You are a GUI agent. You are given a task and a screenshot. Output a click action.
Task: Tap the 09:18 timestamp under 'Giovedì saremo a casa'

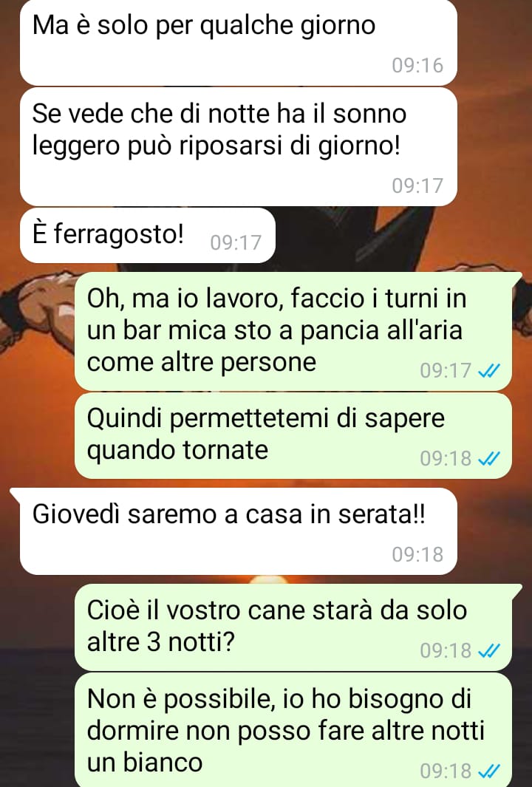[x=417, y=555]
